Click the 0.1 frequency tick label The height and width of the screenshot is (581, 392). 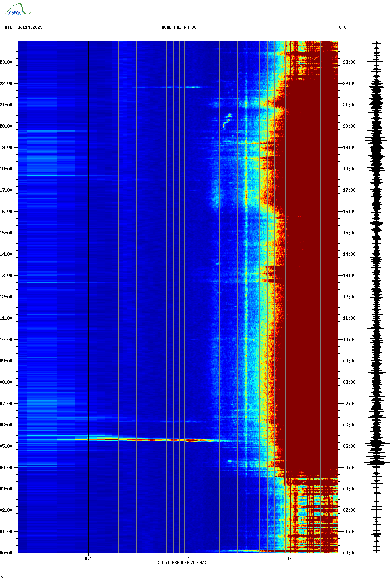coord(89,559)
